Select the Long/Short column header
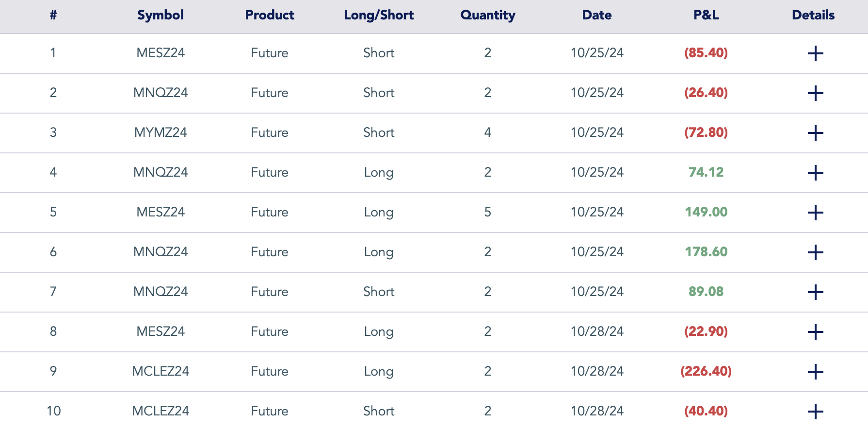 (x=378, y=15)
